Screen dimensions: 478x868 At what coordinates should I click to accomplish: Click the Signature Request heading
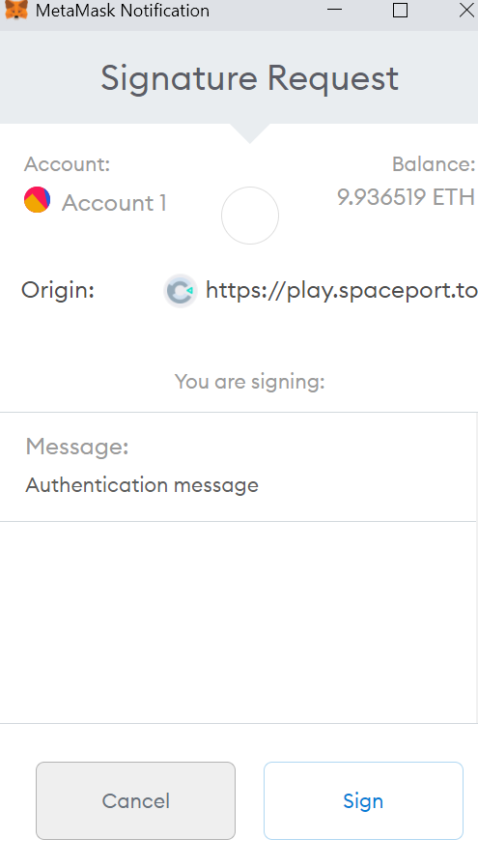(x=249, y=78)
